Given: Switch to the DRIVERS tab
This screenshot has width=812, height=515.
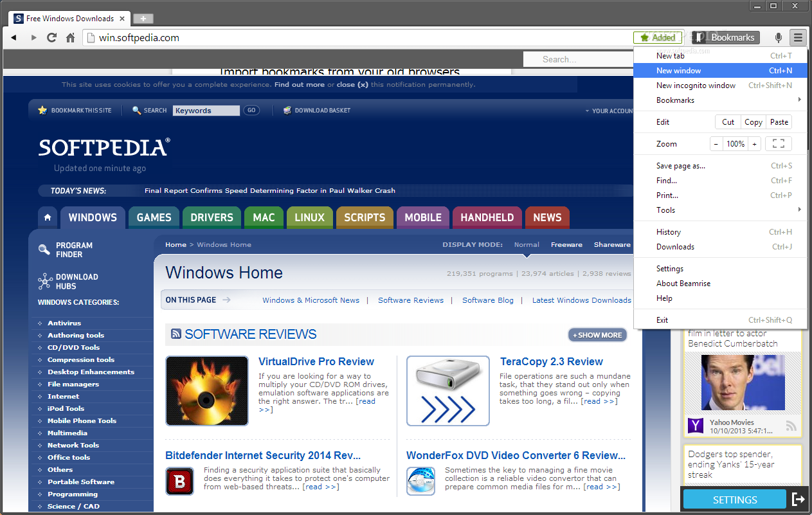Looking at the screenshot, I should pyautogui.click(x=212, y=217).
